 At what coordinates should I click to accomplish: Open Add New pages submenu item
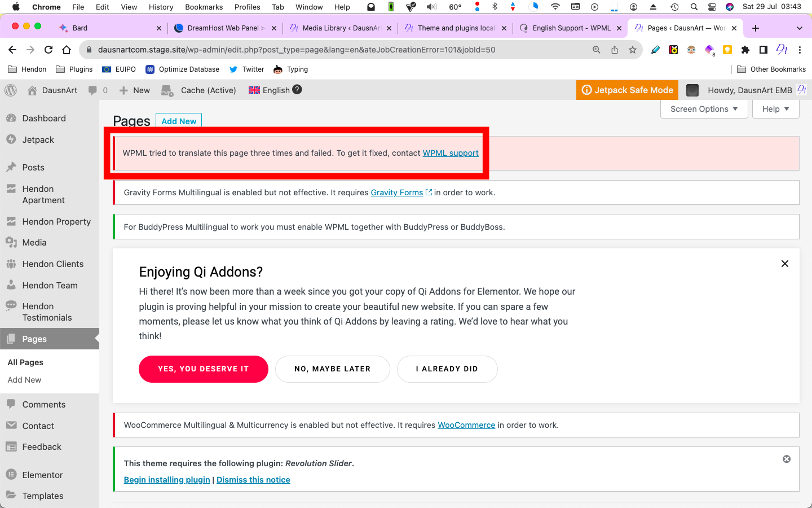pos(24,380)
